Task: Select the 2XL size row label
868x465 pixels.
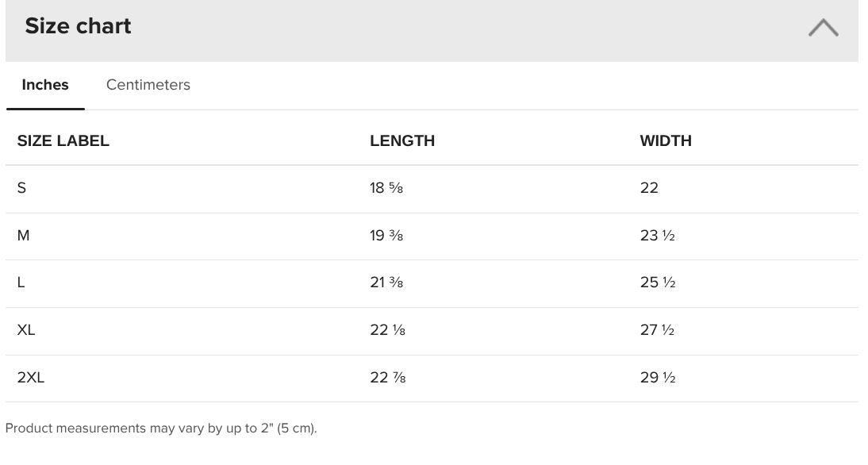Action: (x=30, y=378)
